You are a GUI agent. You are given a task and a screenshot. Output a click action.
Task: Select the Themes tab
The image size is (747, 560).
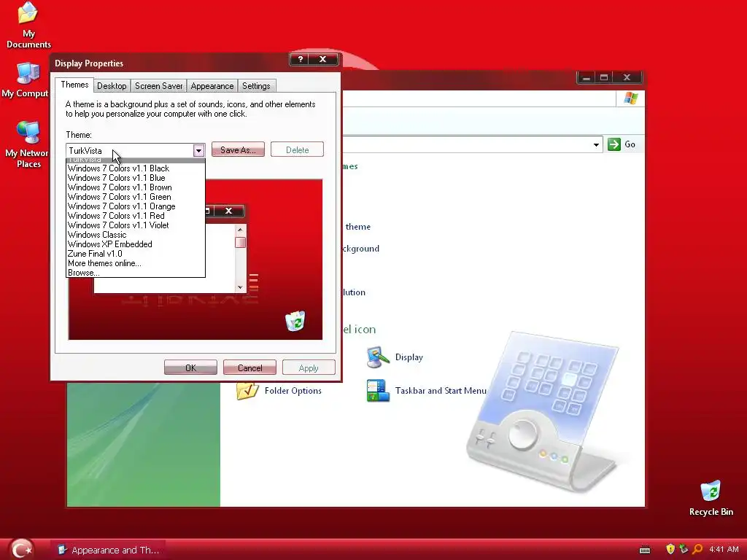coord(74,85)
